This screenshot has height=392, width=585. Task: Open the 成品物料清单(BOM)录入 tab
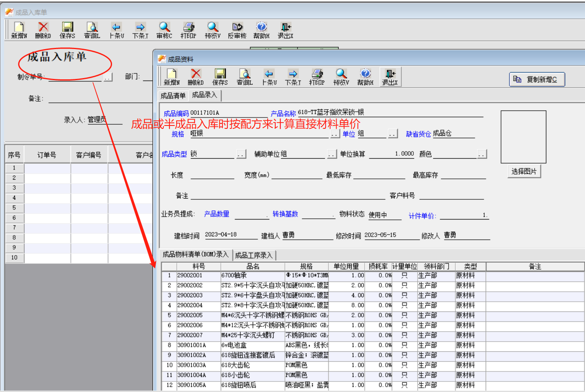click(196, 254)
